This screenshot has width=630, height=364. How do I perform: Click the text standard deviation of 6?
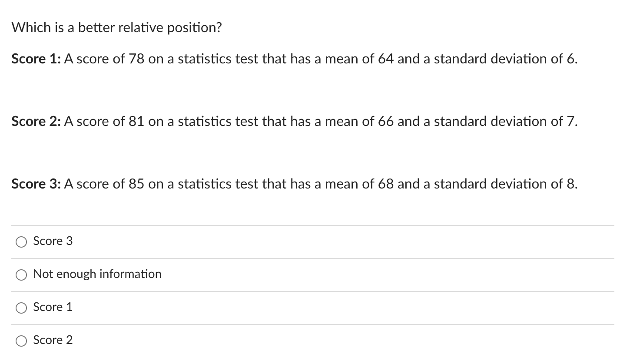[506, 59]
